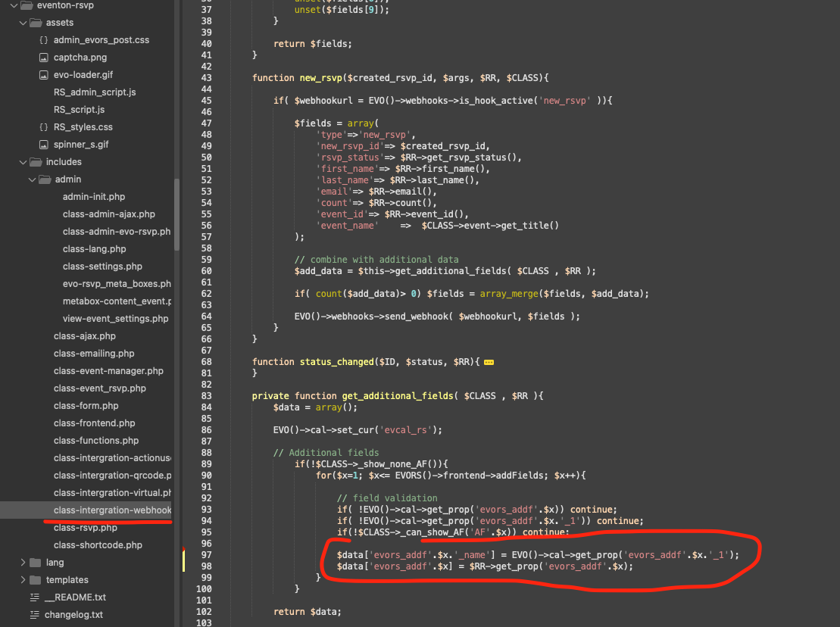Open class-frontend.php file

[x=94, y=423]
